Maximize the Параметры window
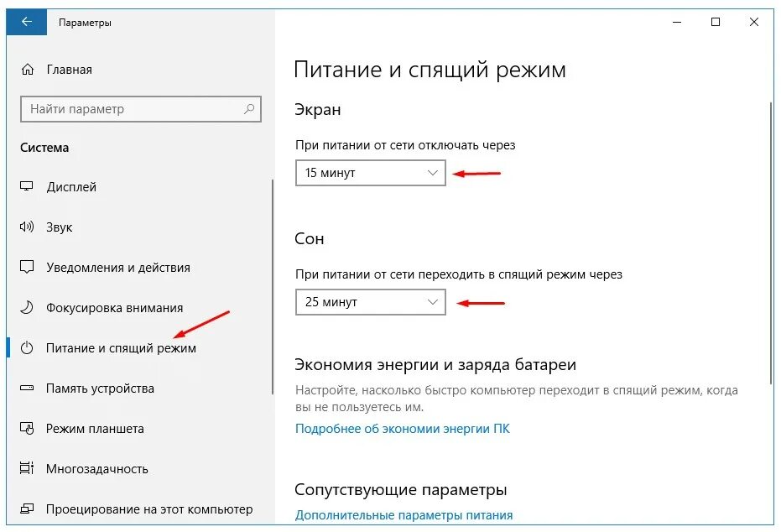 pyautogui.click(x=716, y=22)
